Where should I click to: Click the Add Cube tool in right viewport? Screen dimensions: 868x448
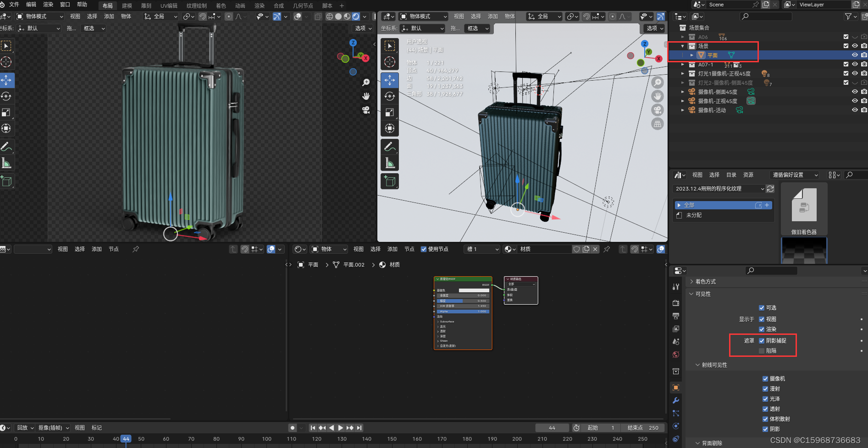coord(390,181)
